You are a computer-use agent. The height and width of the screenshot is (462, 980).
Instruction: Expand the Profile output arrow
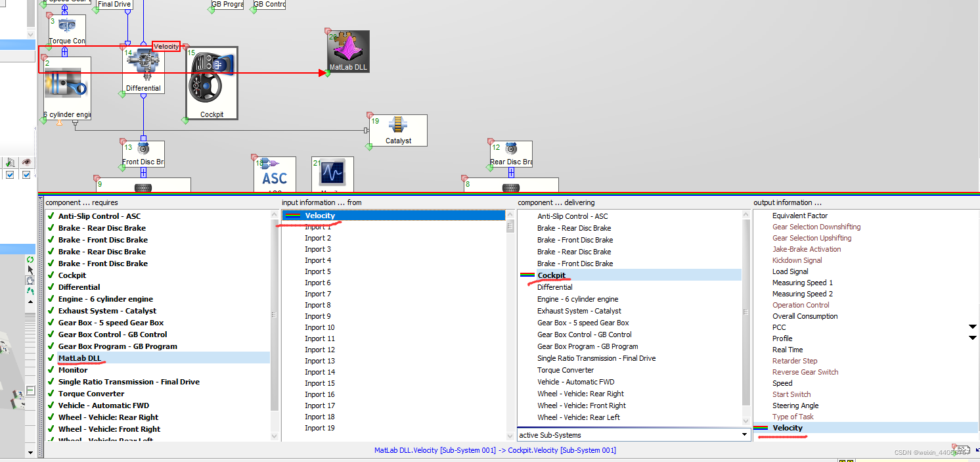973,338
